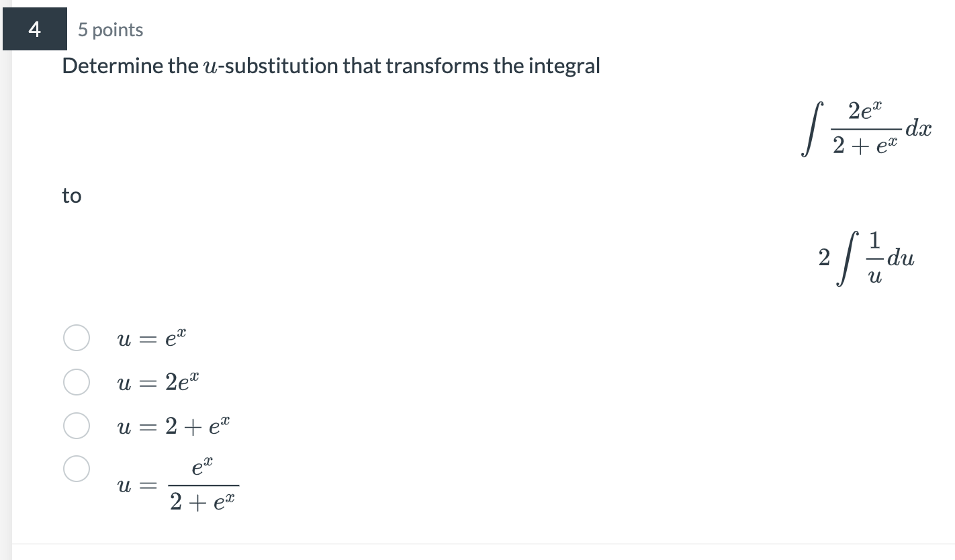Click the question number 4 badge
Screen dimensions: 955x560
tap(34, 29)
